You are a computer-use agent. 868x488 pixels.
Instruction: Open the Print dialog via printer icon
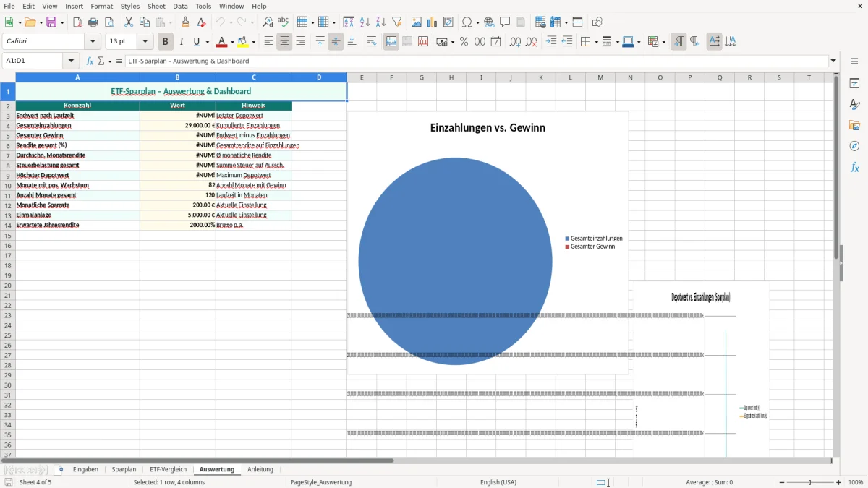(x=93, y=22)
